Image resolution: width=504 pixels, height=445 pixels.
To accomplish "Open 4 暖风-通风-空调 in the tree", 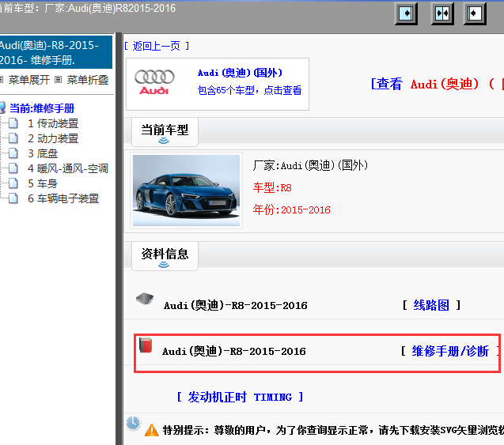I will point(68,168).
